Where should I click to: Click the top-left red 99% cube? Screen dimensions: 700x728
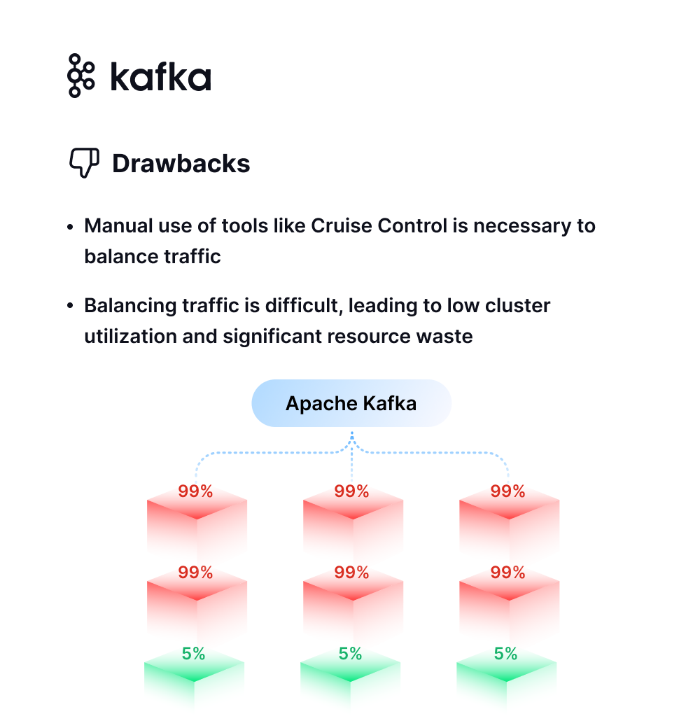(197, 518)
